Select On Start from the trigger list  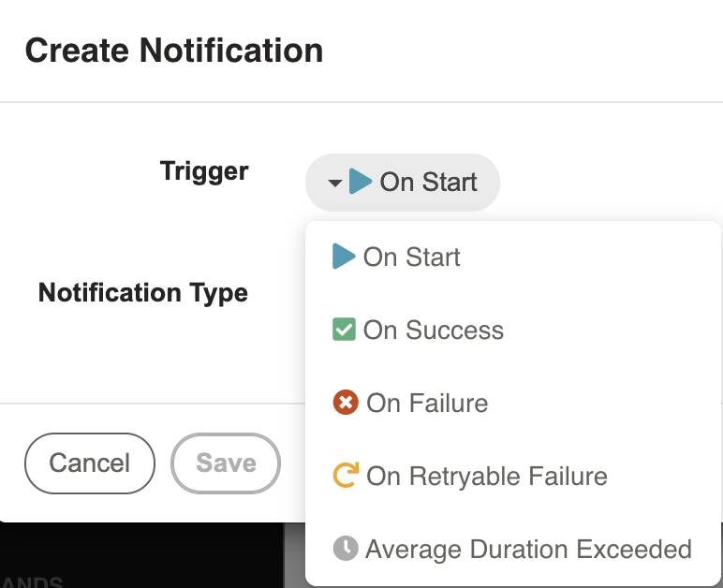coord(512,257)
